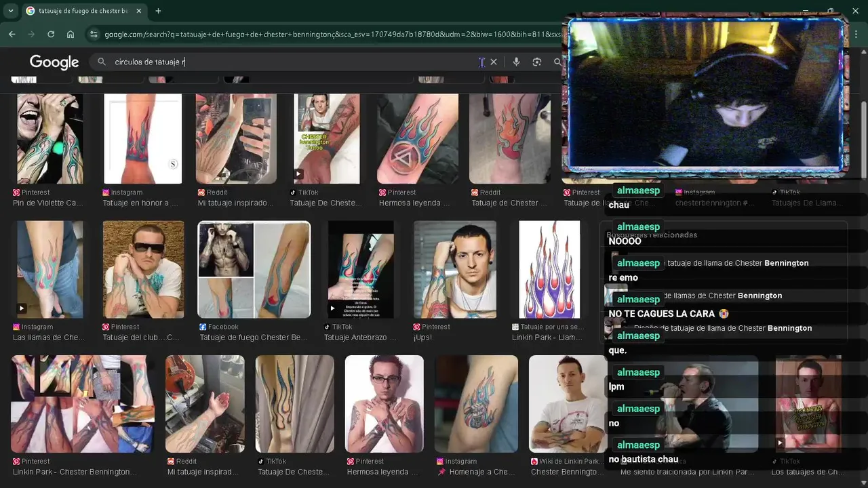Click the 'Tatuaje del club...' caption link
Image resolution: width=868 pixels, height=488 pixels.
coord(141,338)
